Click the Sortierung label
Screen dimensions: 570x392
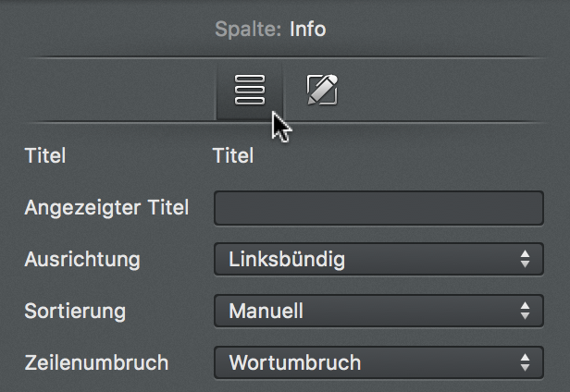point(75,312)
